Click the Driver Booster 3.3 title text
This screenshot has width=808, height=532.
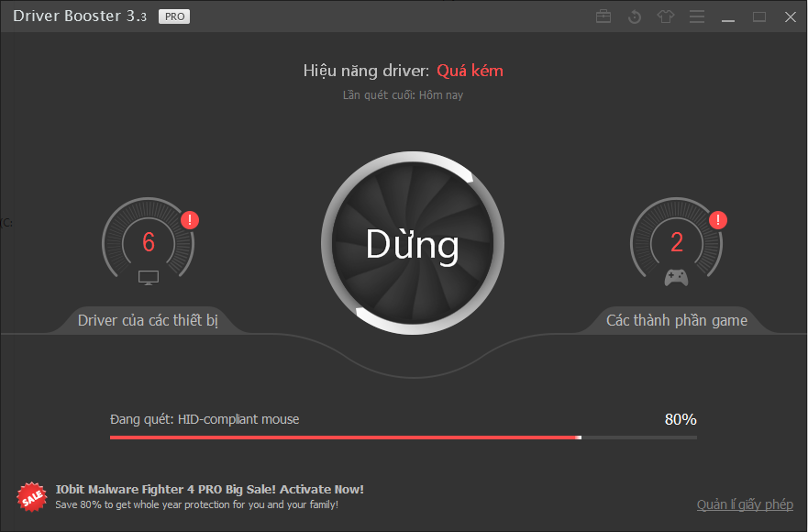[x=80, y=16]
